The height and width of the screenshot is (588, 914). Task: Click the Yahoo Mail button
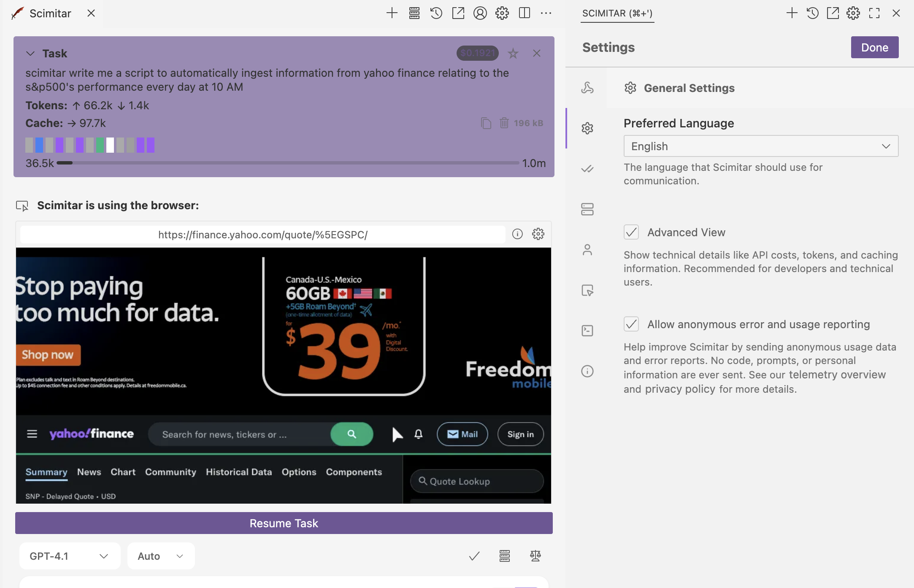coord(462,434)
